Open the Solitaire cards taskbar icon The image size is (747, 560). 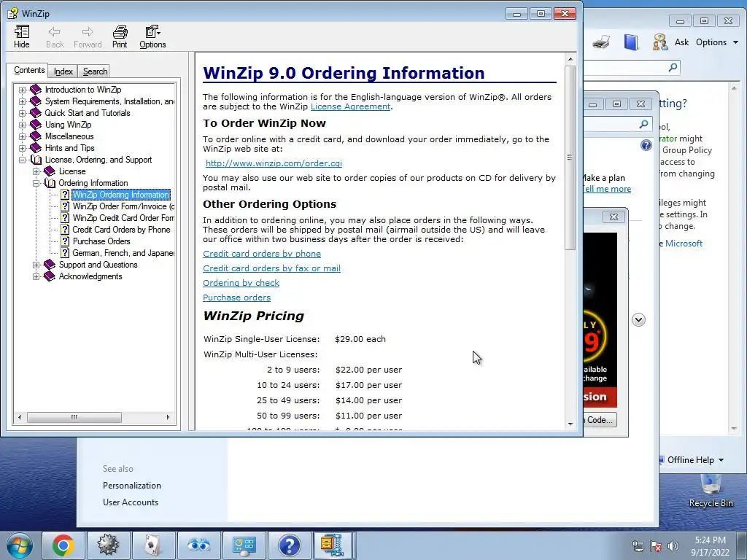(153, 545)
